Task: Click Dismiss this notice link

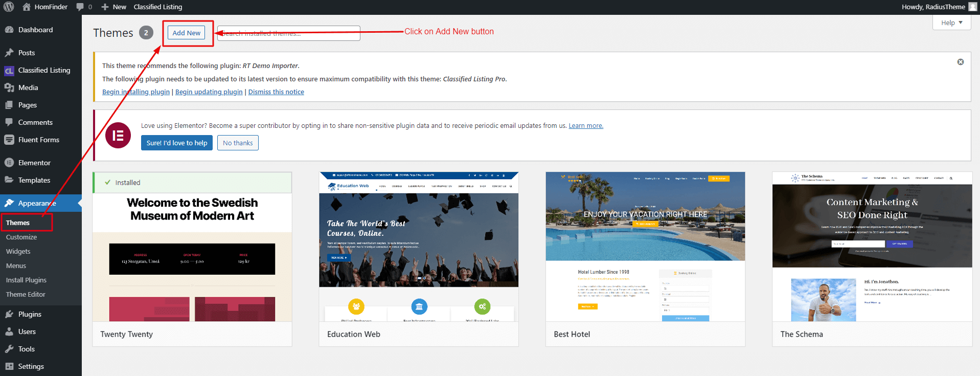Action: click(x=276, y=92)
